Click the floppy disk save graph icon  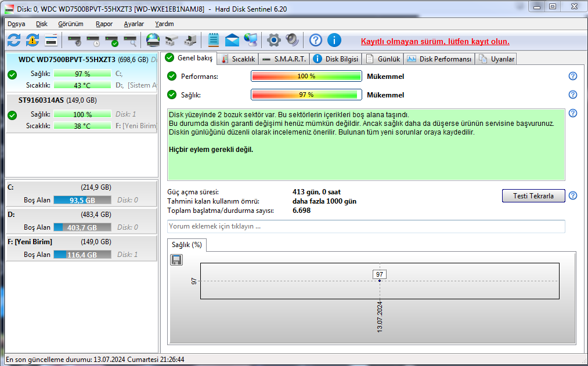176,260
